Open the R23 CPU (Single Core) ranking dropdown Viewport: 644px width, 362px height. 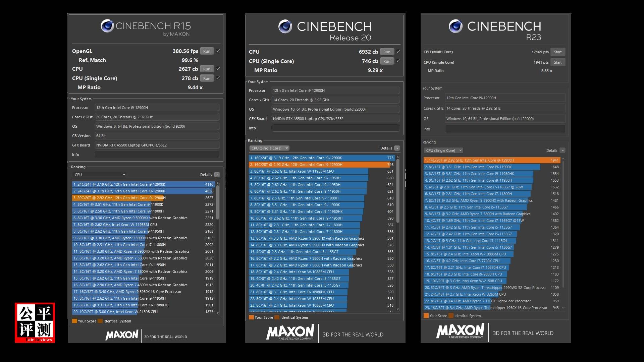tap(443, 150)
